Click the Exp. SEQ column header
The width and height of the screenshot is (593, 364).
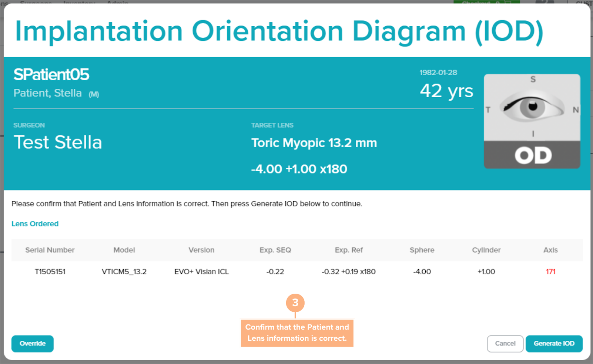point(275,250)
